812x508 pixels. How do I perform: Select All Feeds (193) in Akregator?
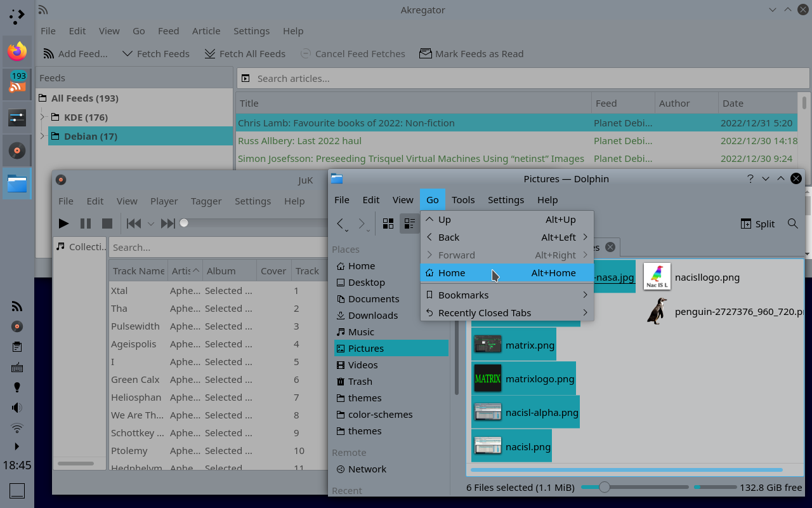(85, 98)
